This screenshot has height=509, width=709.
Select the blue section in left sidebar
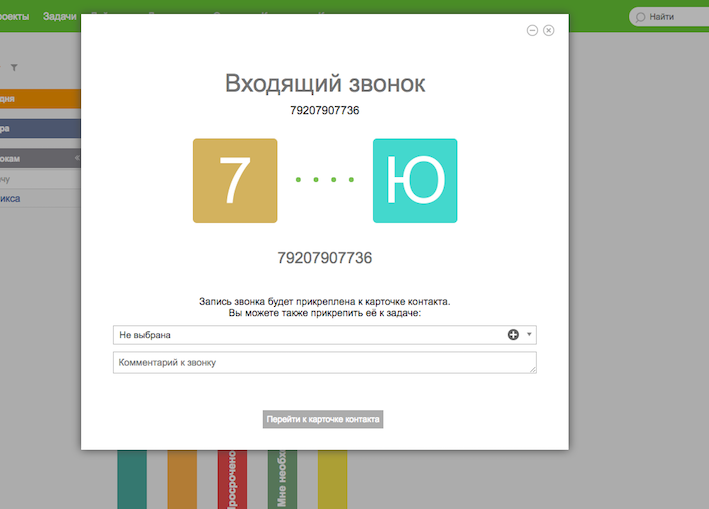point(40,128)
